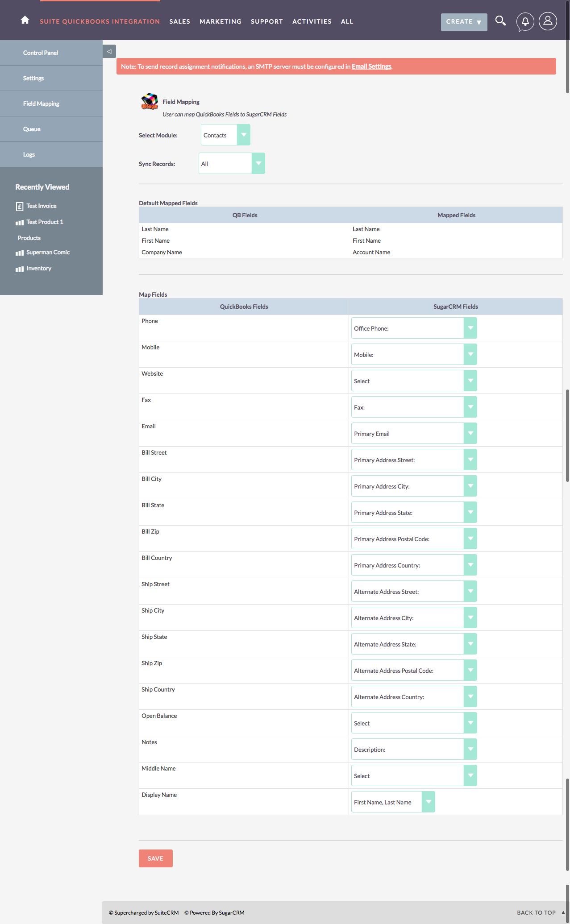Open the All menu
Viewport: 570px width, 924px height.
point(347,21)
